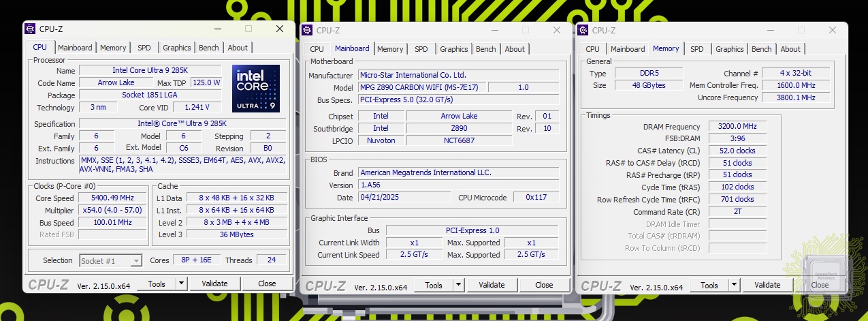Switch to Memory tab in left CPU window
This screenshot has height=321, width=868.
[x=113, y=48]
